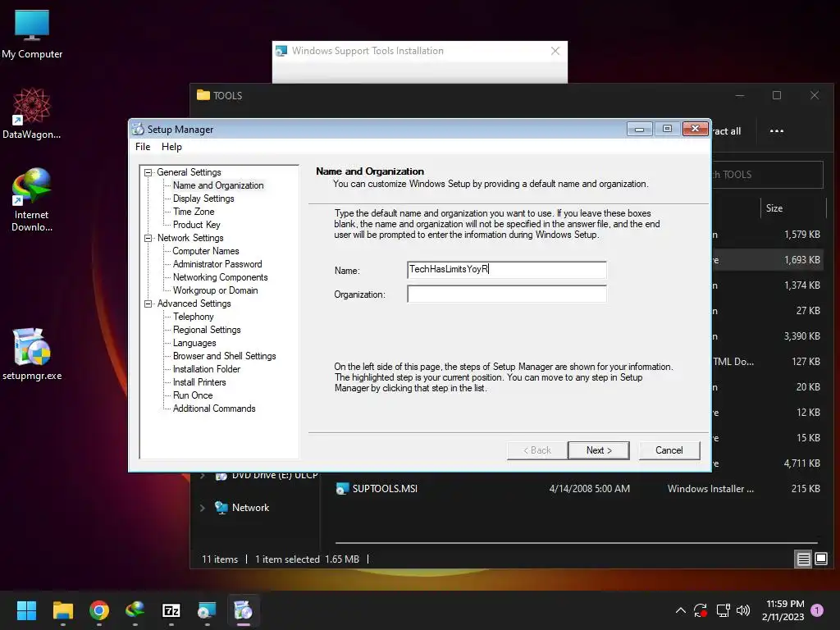Click the Next button
This screenshot has height=630, width=840.
click(x=599, y=450)
